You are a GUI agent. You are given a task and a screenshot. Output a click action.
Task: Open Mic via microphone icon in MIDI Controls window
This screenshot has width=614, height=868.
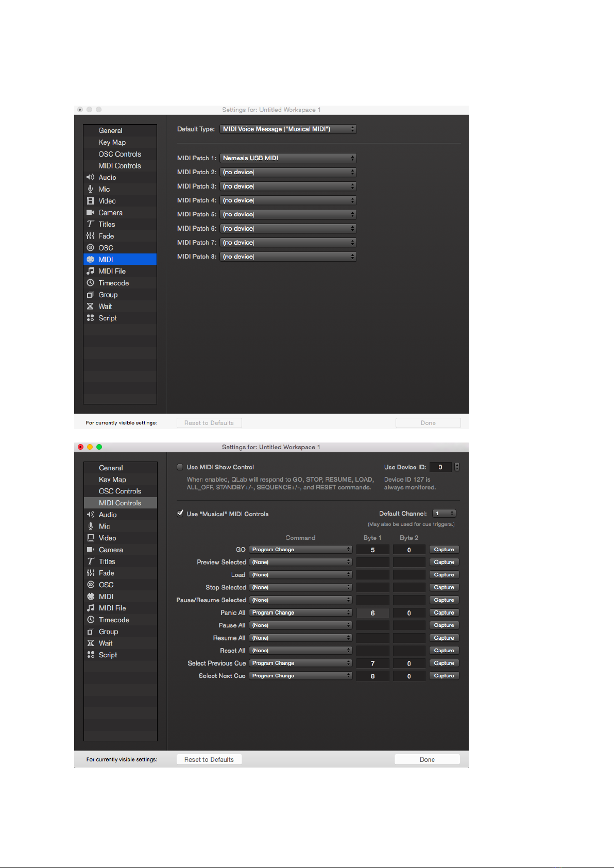91,526
